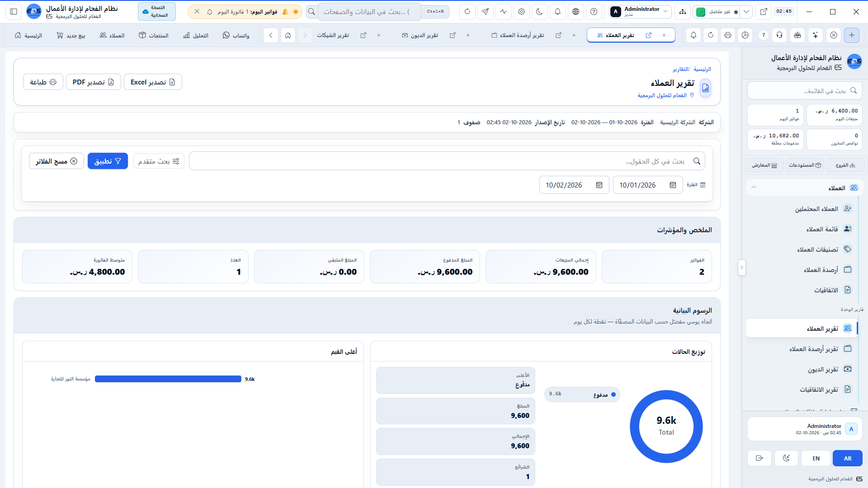This screenshot has width=868, height=488.
Task: Open التحليل menu item
Action: pyautogui.click(x=196, y=35)
